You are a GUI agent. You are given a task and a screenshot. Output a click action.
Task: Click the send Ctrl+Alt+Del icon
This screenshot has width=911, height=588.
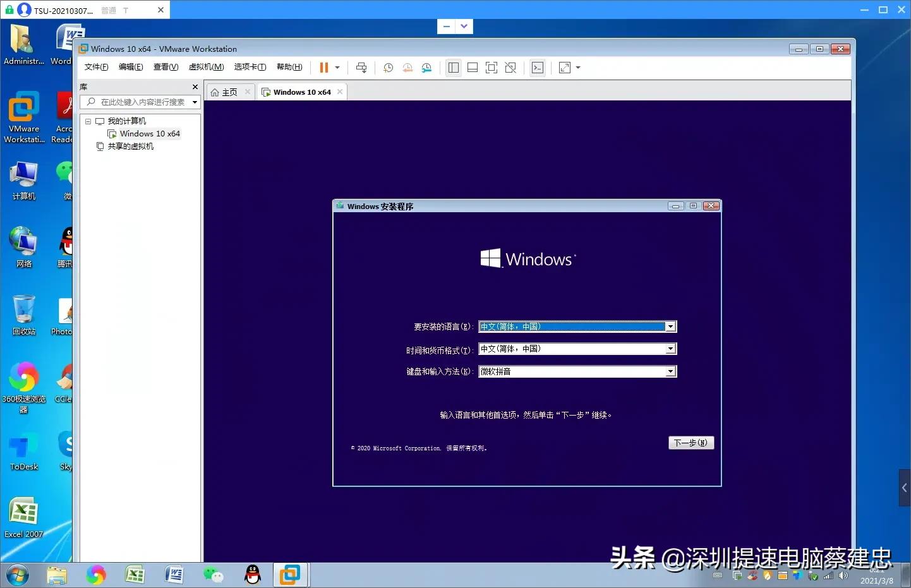361,68
